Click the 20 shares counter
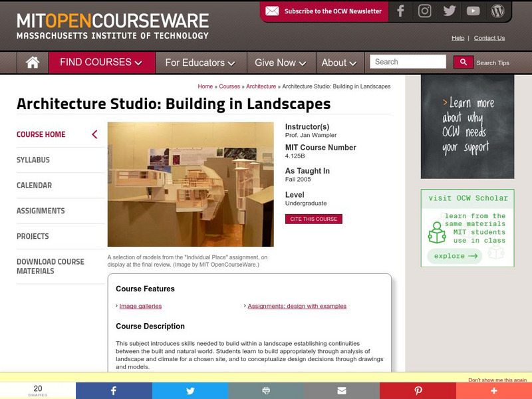532x399 pixels. 38,390
